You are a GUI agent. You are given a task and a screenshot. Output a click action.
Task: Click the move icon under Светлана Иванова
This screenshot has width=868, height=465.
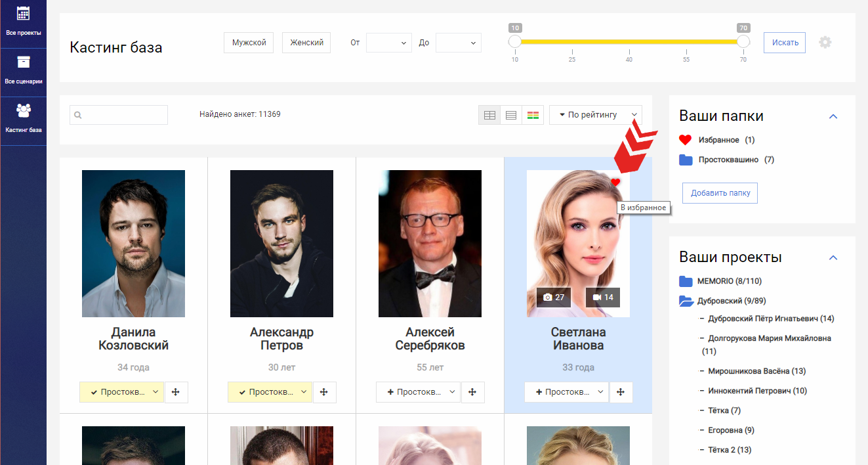click(x=621, y=392)
